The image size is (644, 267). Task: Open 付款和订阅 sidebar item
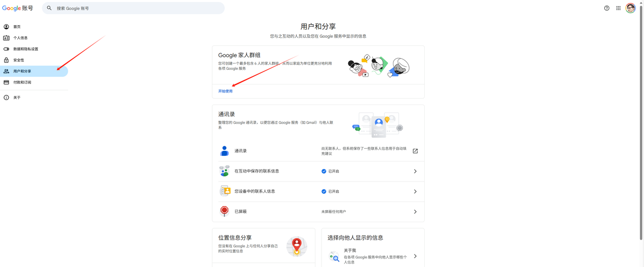[x=22, y=82]
